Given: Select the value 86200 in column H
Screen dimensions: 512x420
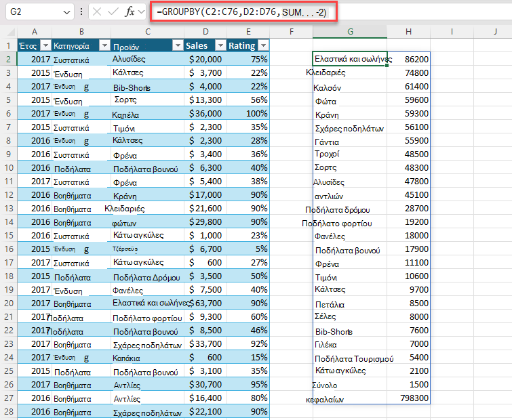Looking at the screenshot, I should coord(408,59).
